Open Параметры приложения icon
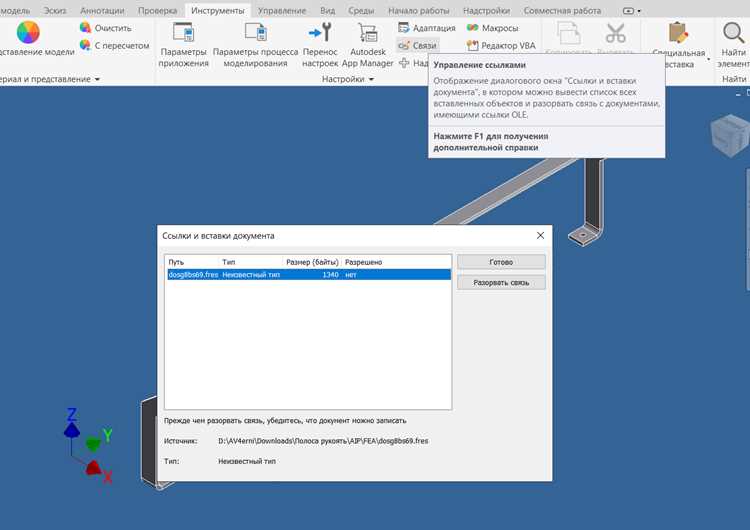 (183, 32)
